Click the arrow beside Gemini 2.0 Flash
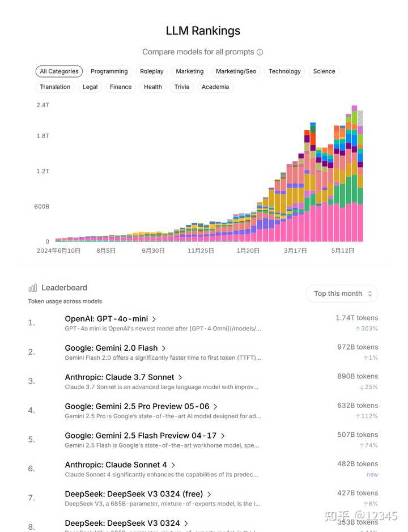This screenshot has height=532, width=408. pyautogui.click(x=164, y=348)
